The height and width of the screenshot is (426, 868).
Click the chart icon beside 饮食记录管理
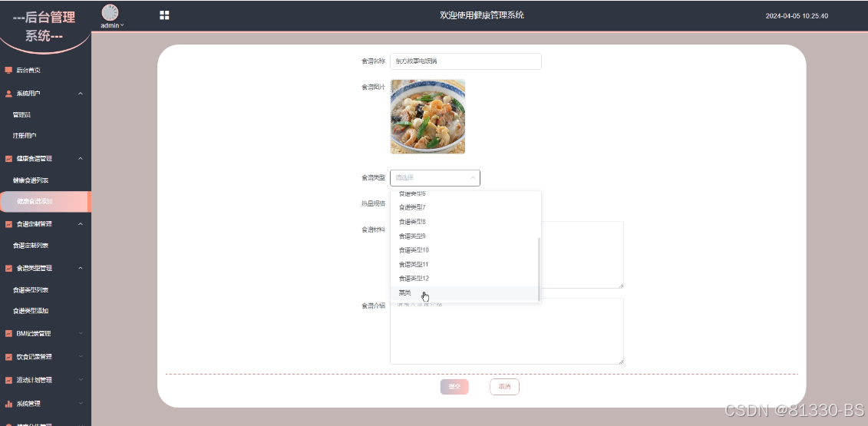[8, 357]
